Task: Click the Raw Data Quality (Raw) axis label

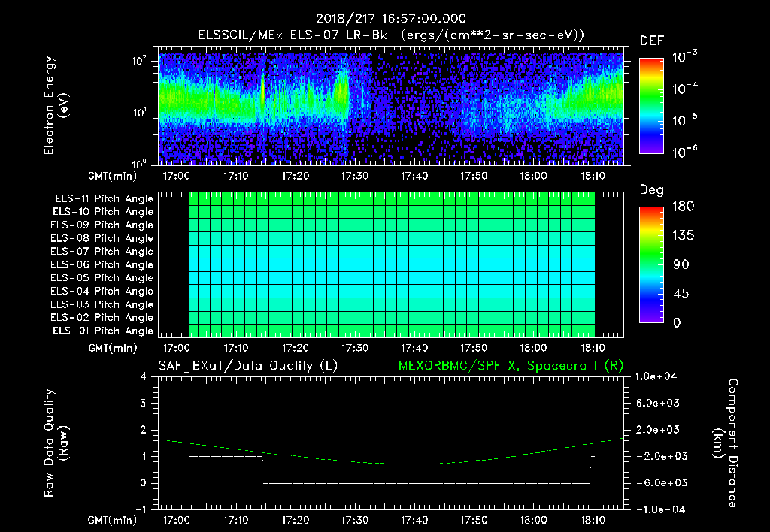Action: tap(56, 443)
